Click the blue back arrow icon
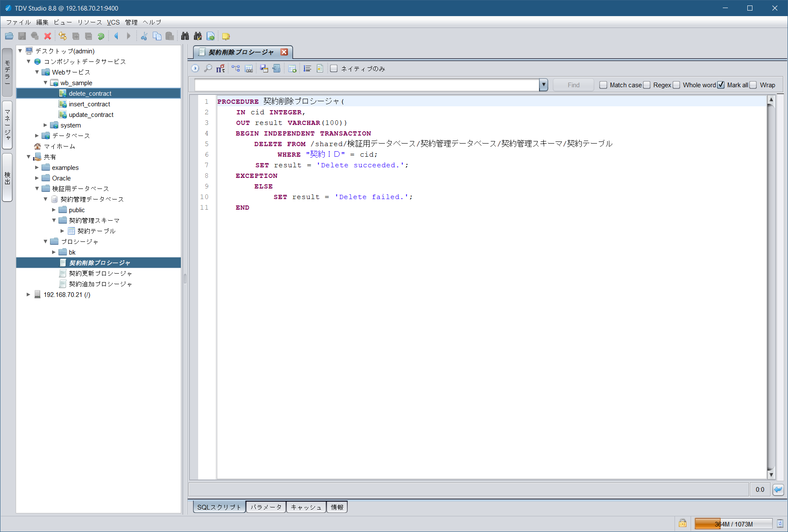Screen dimensions: 788x532 click(x=116, y=36)
